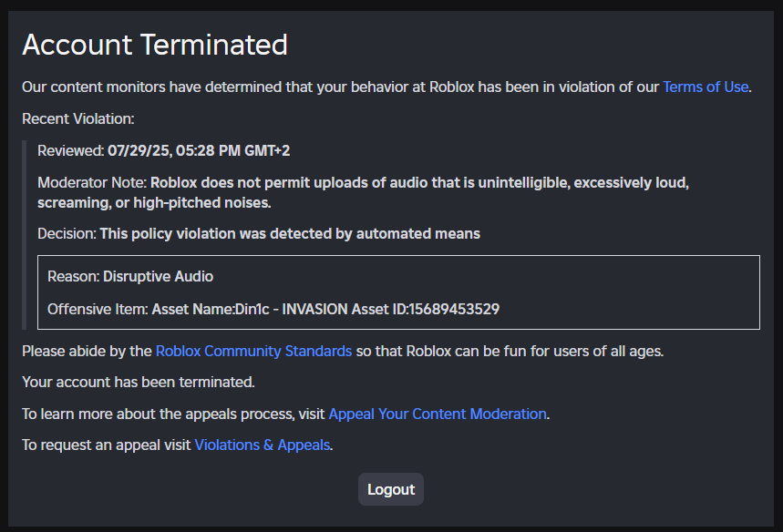The image size is (783, 532).
Task: Visit the Appeal Your Content Moderation page
Action: coord(438,414)
